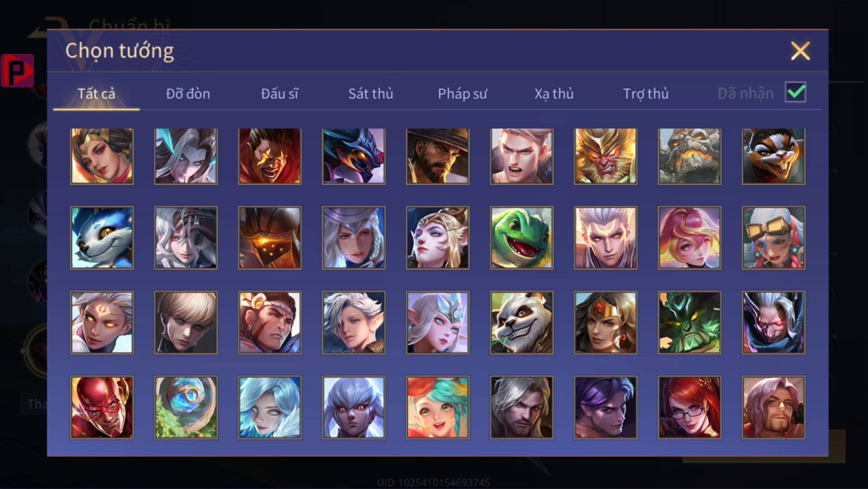Filter heroes by Sát thủ
868x489 pixels.
coord(370,94)
